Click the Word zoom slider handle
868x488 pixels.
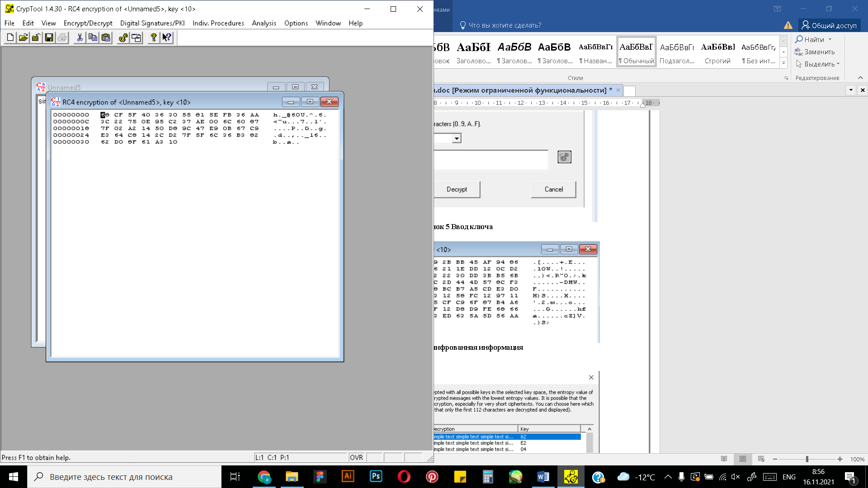(807, 459)
